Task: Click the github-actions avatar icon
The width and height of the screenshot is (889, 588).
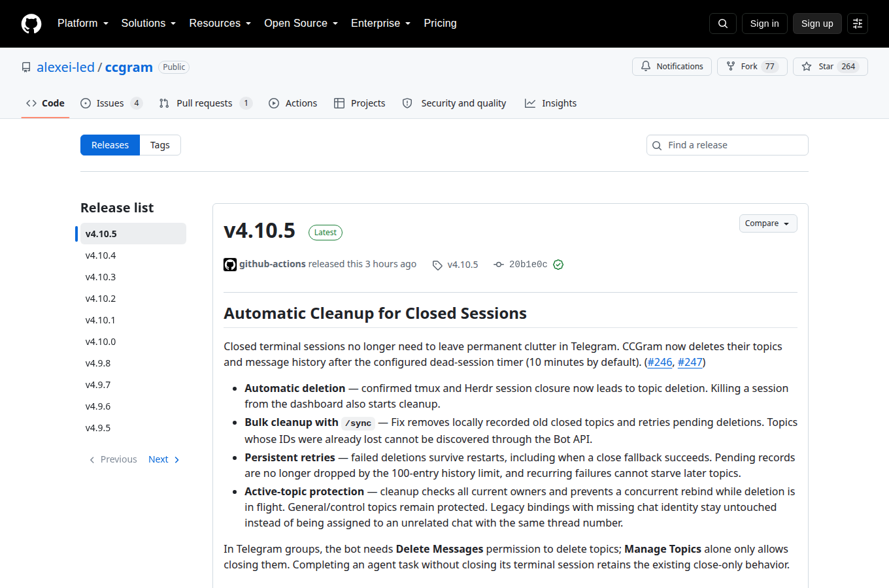Action: point(230,265)
